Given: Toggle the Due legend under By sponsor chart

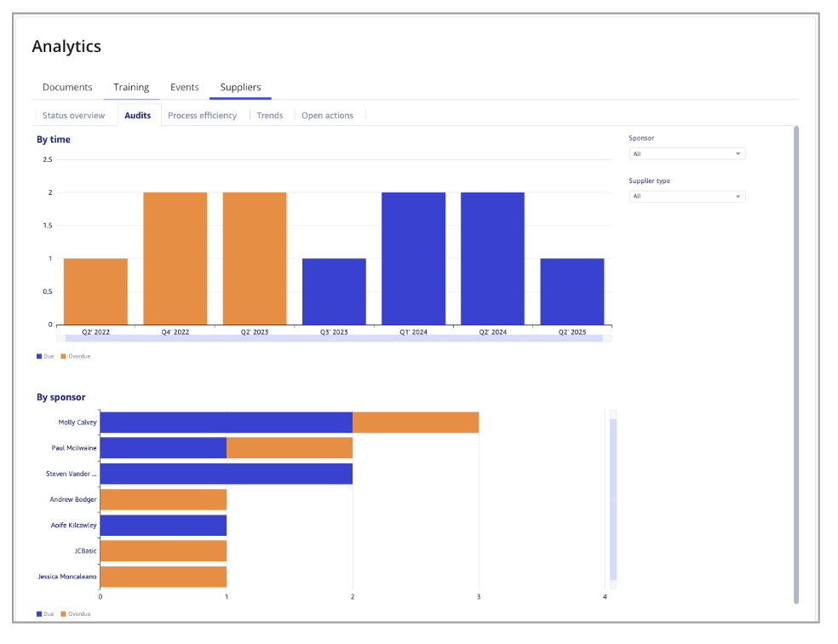Looking at the screenshot, I should (44, 613).
